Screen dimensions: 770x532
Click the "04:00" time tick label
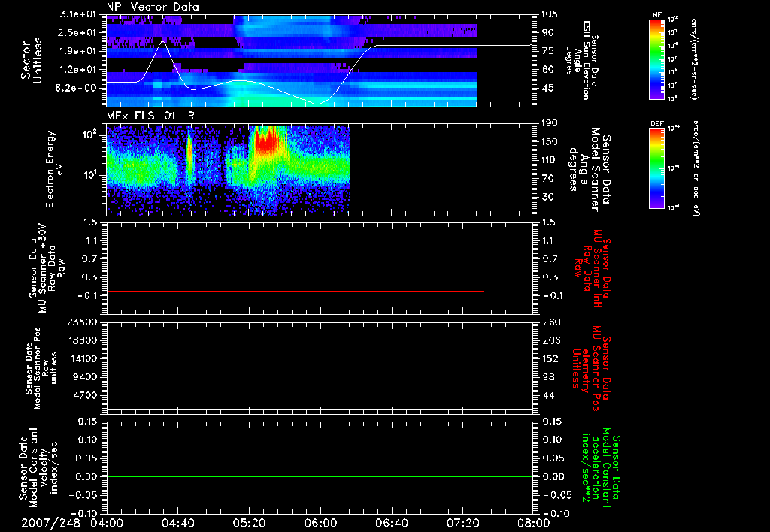tap(107, 523)
